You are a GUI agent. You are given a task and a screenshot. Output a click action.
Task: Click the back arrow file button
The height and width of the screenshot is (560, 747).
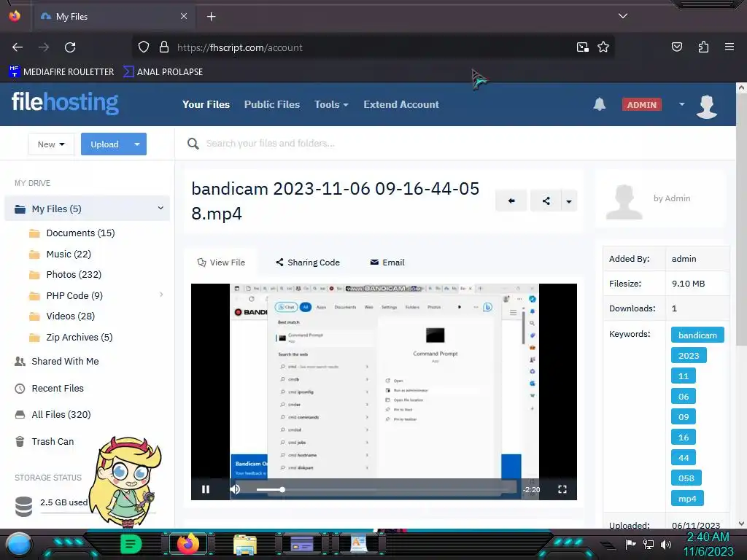[x=511, y=201]
